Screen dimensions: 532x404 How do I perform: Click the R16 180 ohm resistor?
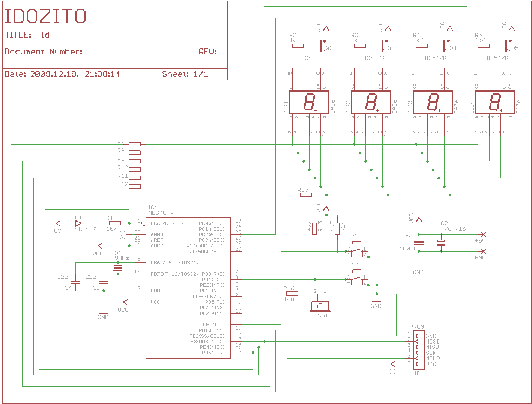pos(292,294)
